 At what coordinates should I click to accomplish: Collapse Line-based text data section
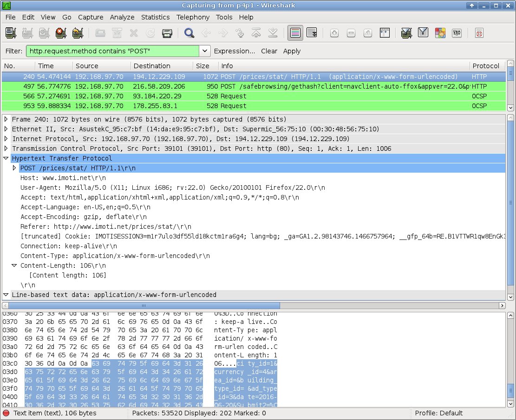click(x=6, y=295)
